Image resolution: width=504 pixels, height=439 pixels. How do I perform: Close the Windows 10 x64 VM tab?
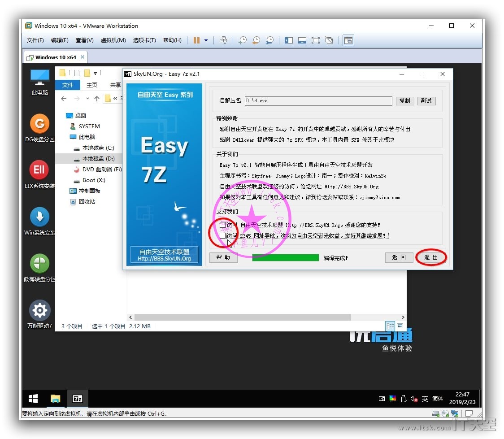point(83,57)
